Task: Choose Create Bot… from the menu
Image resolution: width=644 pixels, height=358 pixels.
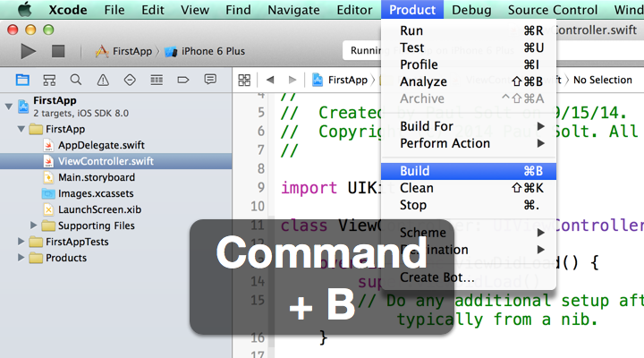Action: pyautogui.click(x=469, y=277)
